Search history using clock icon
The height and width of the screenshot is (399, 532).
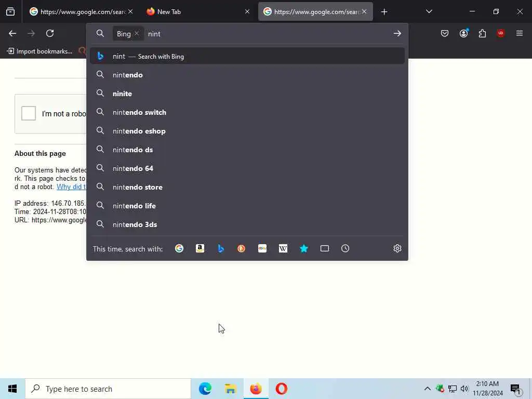345,248
